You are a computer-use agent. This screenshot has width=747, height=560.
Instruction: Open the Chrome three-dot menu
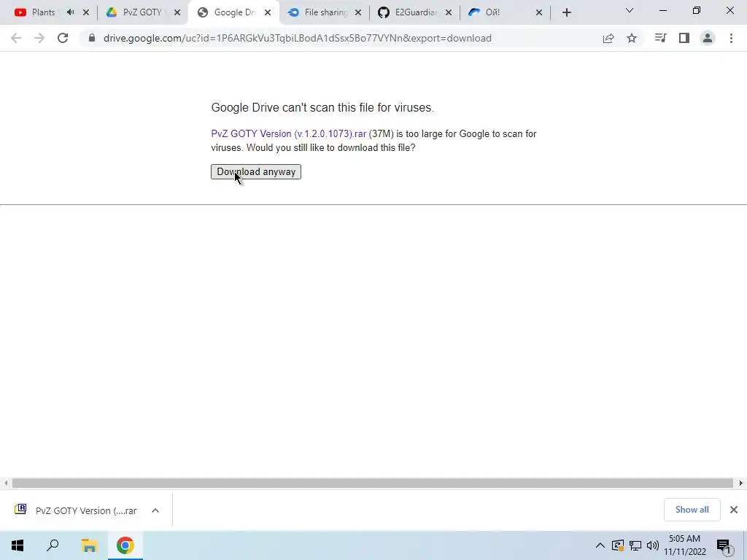(731, 38)
